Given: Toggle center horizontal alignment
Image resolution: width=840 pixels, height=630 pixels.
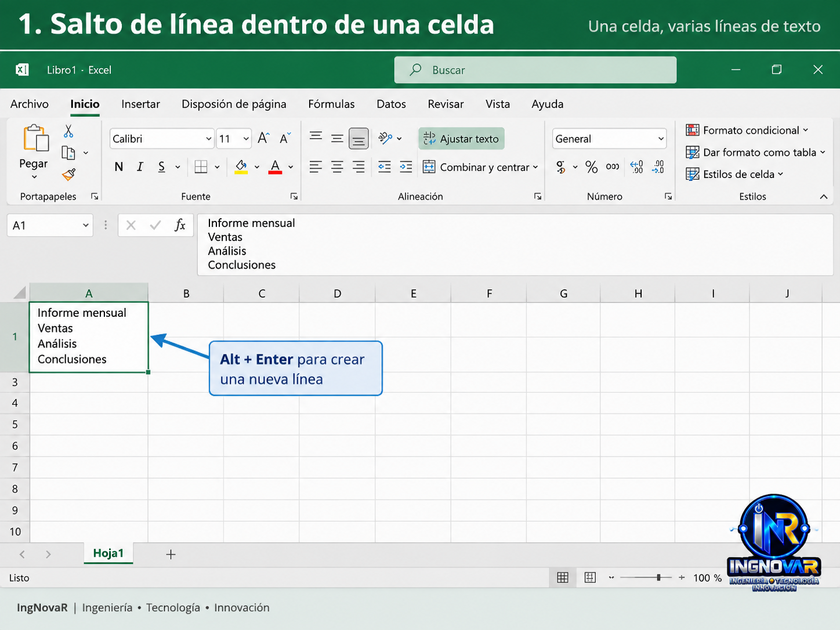Looking at the screenshot, I should point(337,167).
